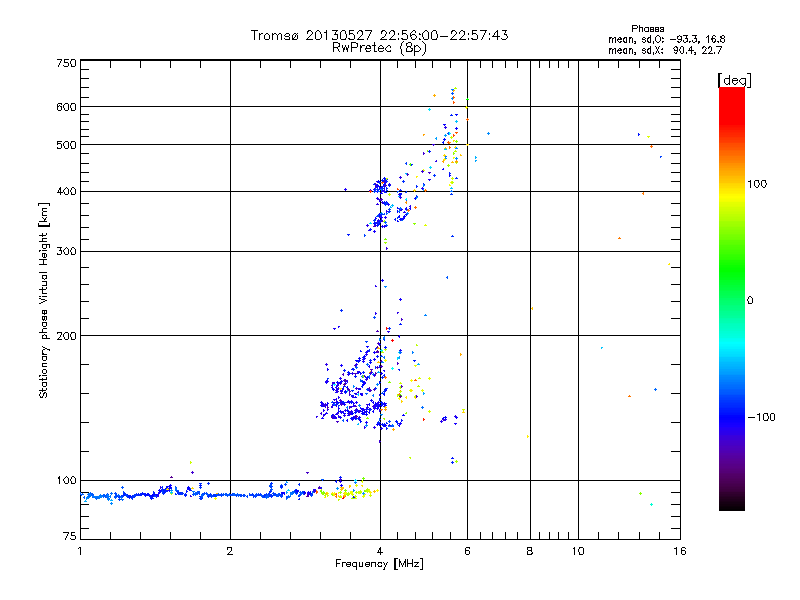This screenshot has width=800, height=600.
Task: Click the '4' frequency axis tick label
Action: pyautogui.click(x=380, y=551)
